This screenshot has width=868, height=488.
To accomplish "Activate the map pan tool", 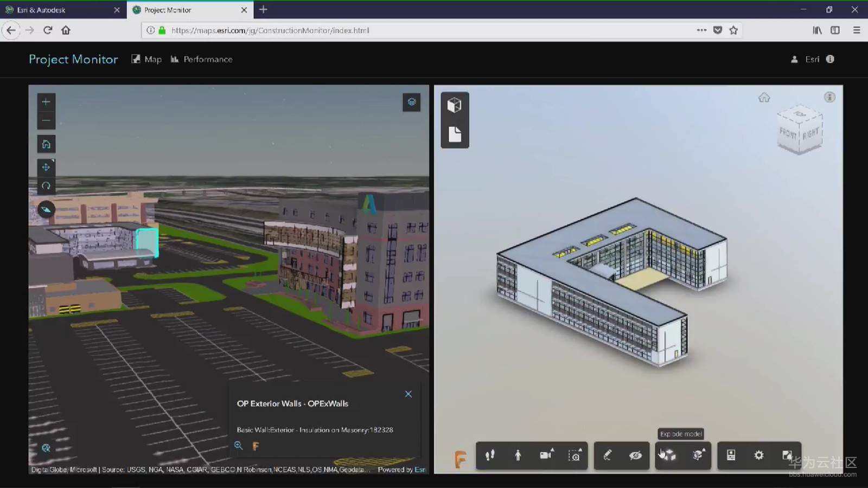I will [46, 167].
